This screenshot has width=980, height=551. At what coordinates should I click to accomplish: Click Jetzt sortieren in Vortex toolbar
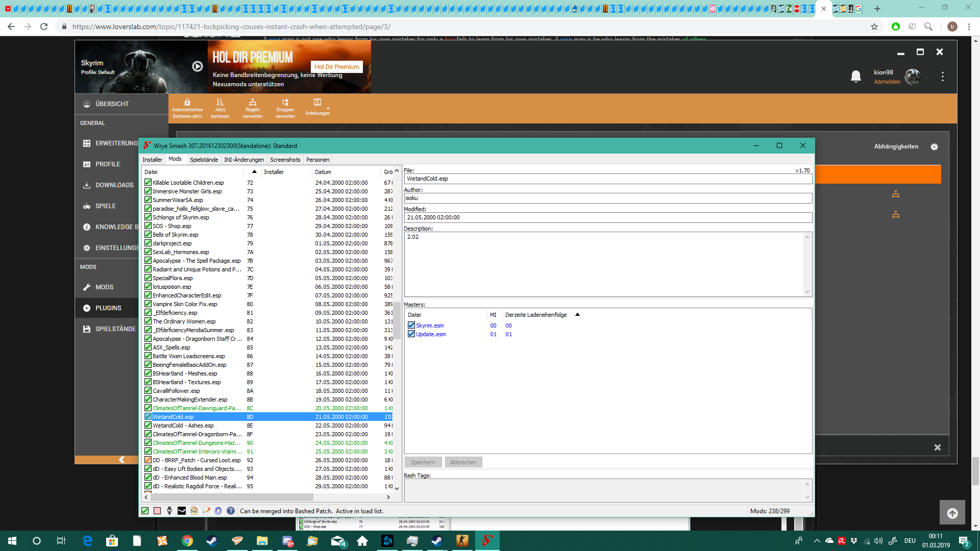coord(220,108)
